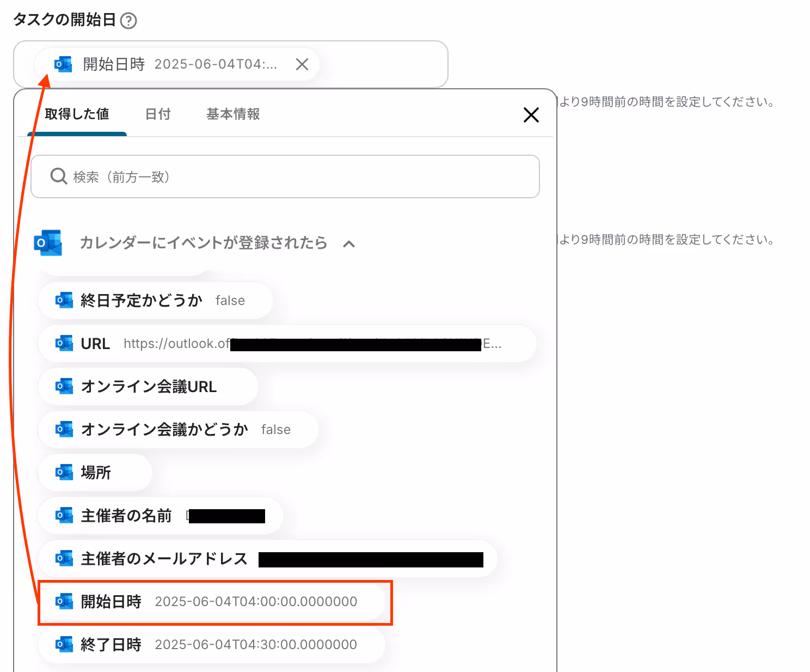Click Outlook icon on オンライン会議URL row
810x672 pixels.
click(64, 387)
